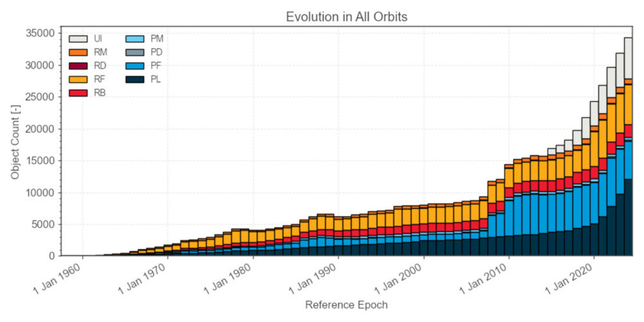The image size is (644, 322).
Task: Select the RD dark red legend swatch
Action: pos(78,66)
